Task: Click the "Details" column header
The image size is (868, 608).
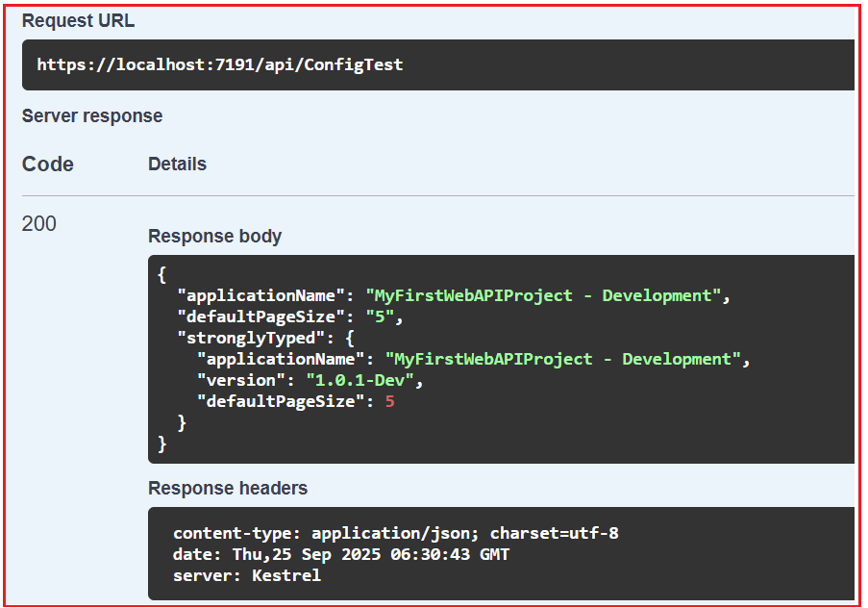Action: pos(177,164)
